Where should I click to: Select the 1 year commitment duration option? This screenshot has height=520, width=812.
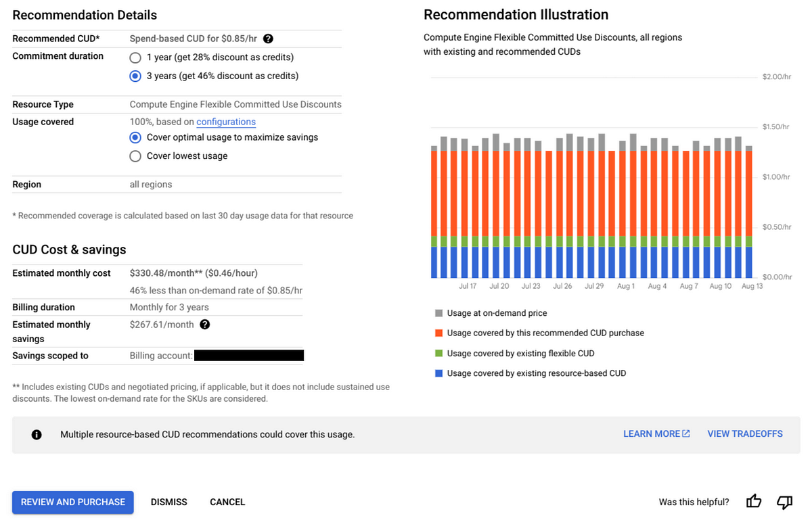[x=135, y=57]
